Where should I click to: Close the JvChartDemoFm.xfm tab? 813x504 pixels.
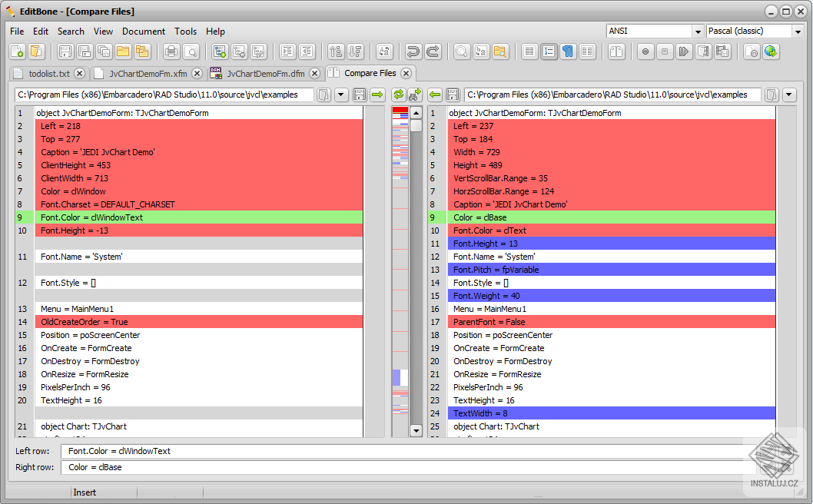pos(197,74)
